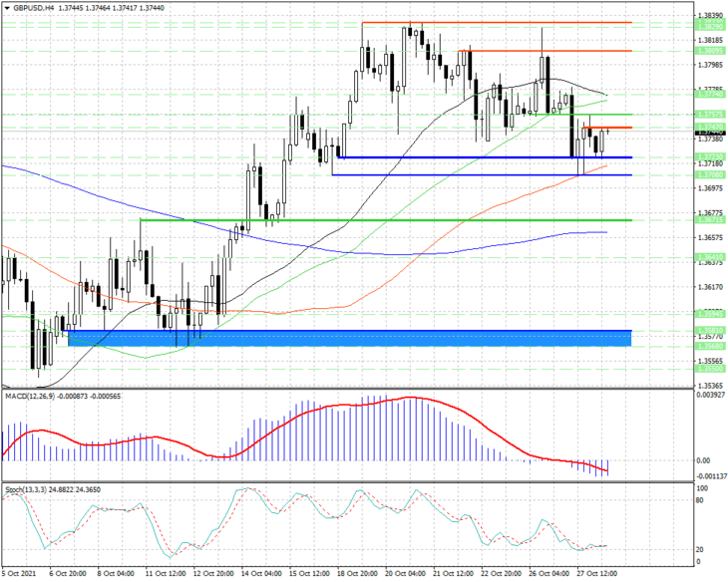Select the Stoch(13,3,3) indicator label
This screenshot has height=582, width=728.
pyautogui.click(x=26, y=489)
